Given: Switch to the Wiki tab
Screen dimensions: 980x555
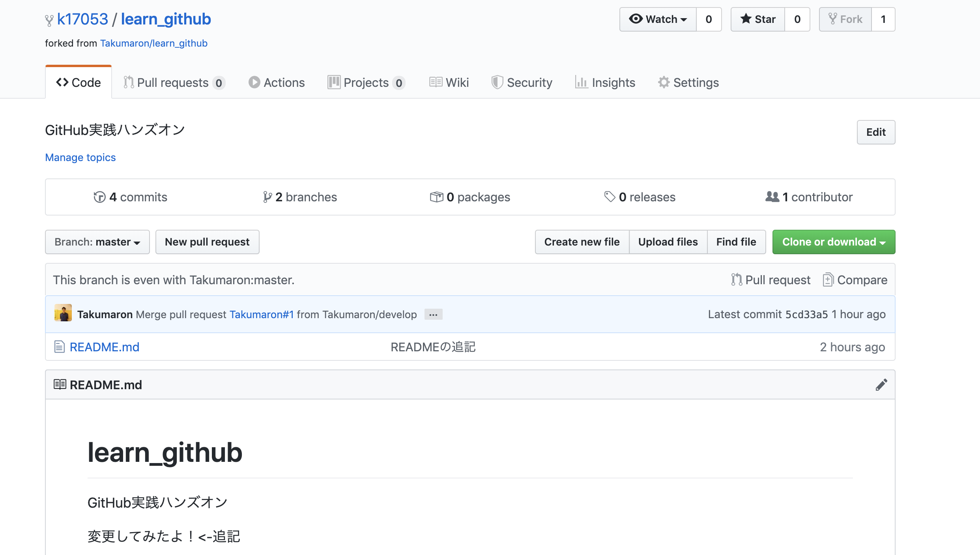Looking at the screenshot, I should pyautogui.click(x=449, y=82).
